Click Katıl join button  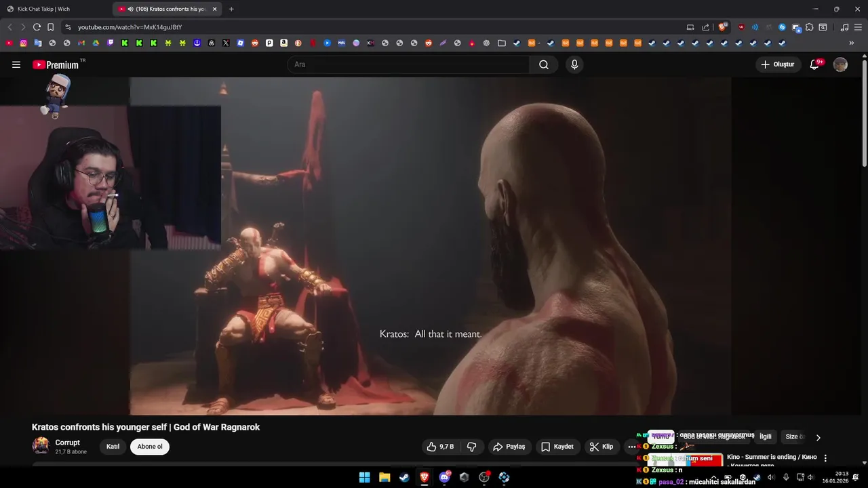tap(113, 447)
